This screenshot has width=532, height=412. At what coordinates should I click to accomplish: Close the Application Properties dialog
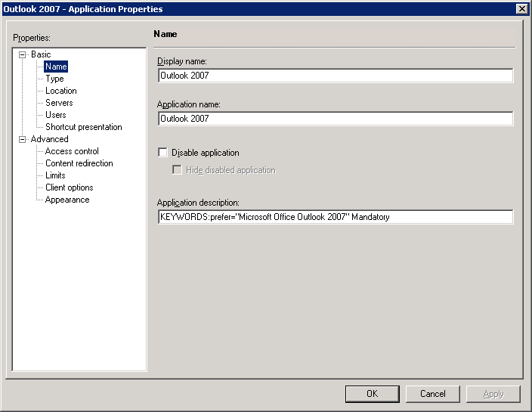pyautogui.click(x=522, y=9)
